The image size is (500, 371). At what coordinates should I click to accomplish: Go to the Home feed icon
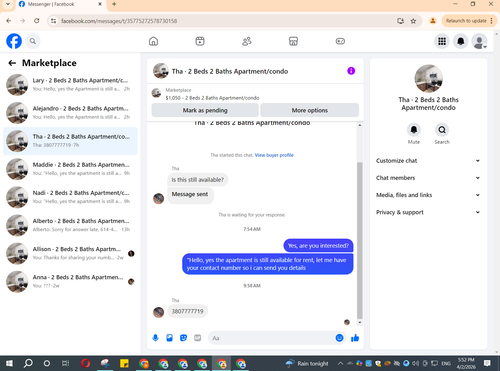pyautogui.click(x=153, y=41)
